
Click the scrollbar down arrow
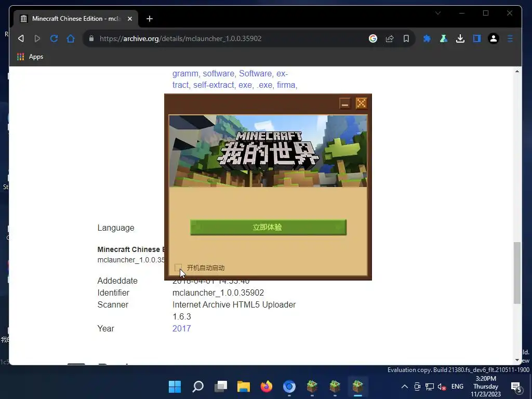coord(517,360)
